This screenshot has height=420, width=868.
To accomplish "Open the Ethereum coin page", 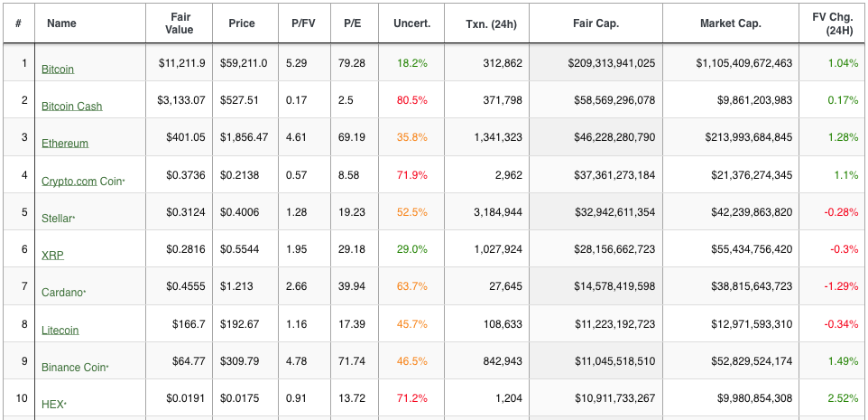I will [x=65, y=143].
